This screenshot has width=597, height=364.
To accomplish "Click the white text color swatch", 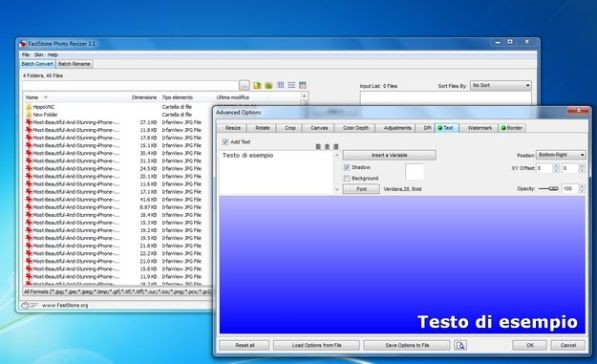I will 415,172.
